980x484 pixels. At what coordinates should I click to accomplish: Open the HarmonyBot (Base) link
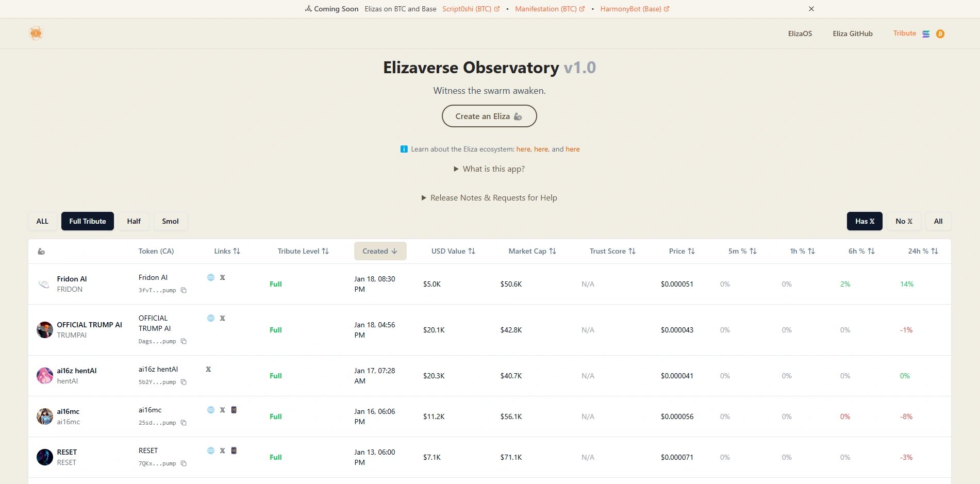pos(635,9)
